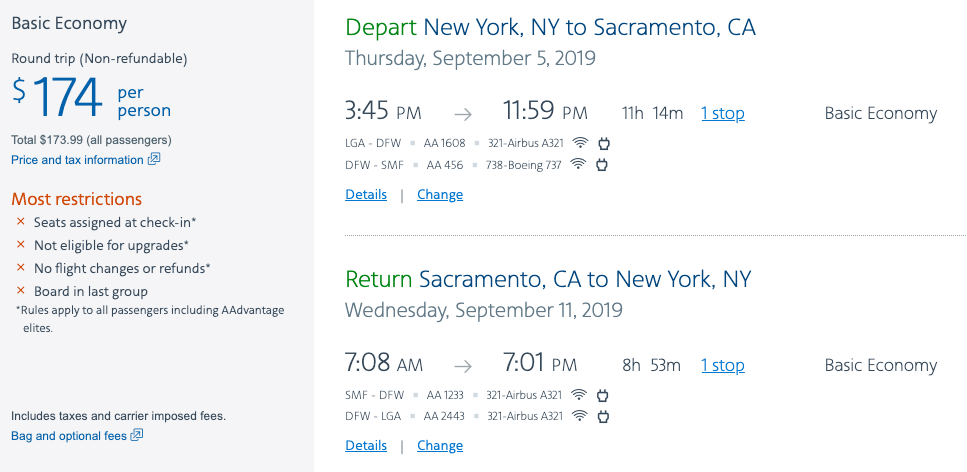View Details for the departing flight

coord(366,194)
